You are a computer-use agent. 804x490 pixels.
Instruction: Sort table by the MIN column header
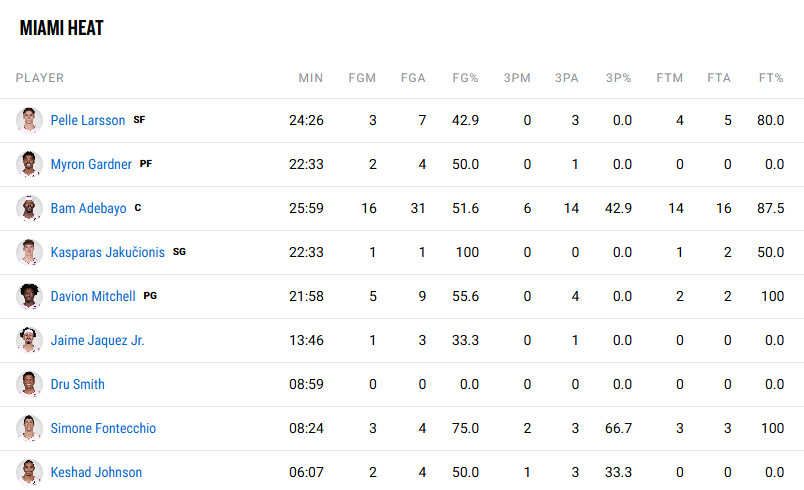click(311, 78)
